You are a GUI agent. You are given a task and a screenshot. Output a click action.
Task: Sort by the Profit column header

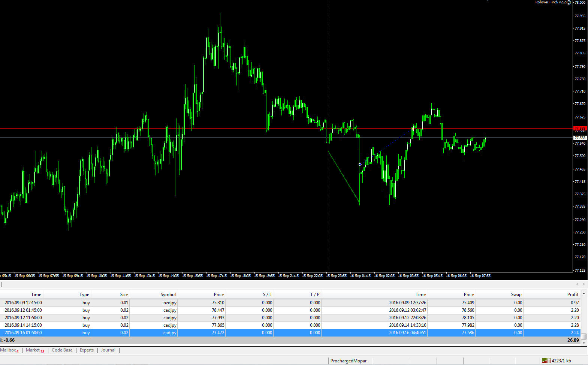[552, 295]
